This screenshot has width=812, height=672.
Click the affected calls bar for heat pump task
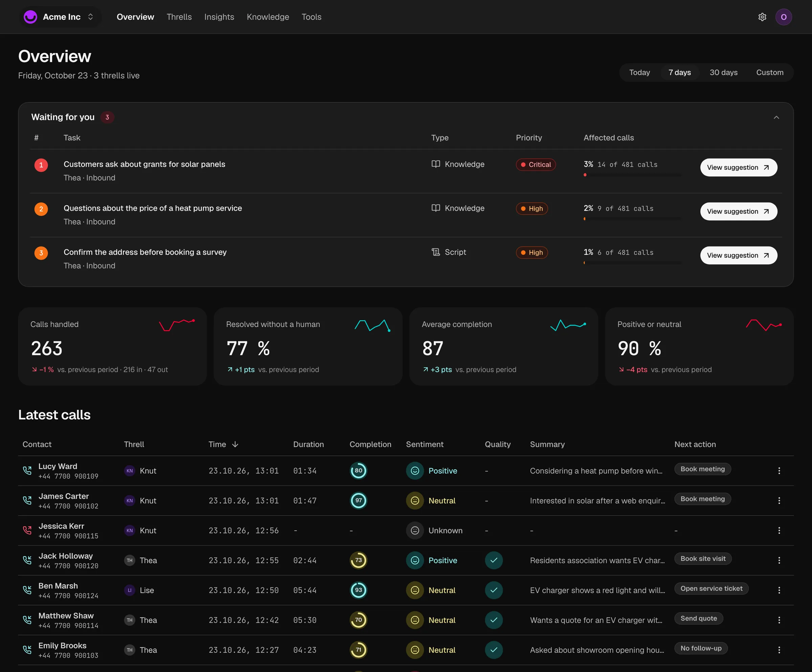632,219
